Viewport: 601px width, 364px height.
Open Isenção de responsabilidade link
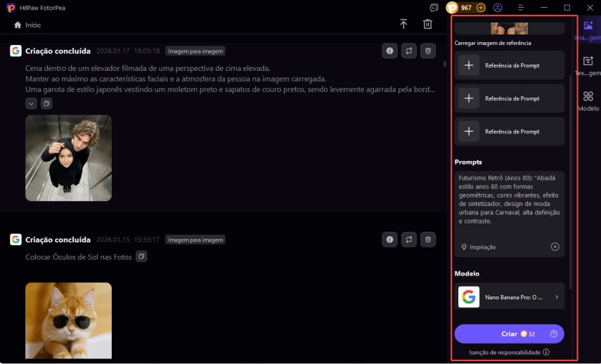(505, 352)
